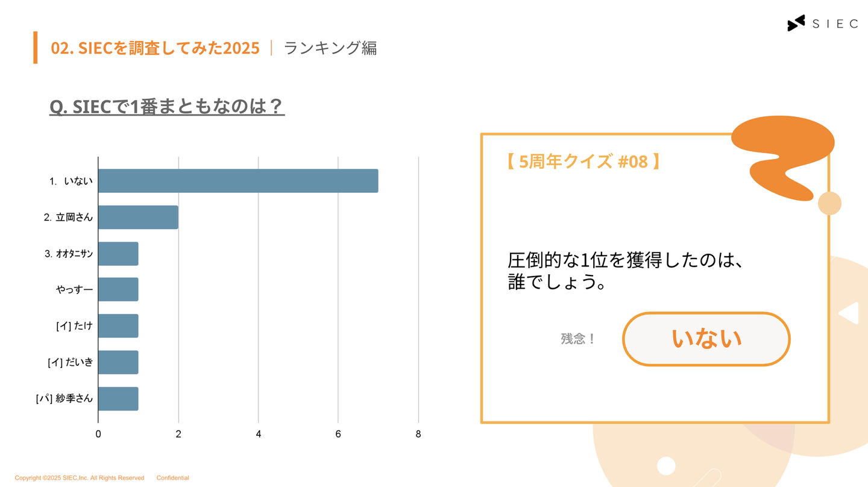The width and height of the screenshot is (868, 487).
Task: Select the 残念！ text label
Action: pos(577,339)
